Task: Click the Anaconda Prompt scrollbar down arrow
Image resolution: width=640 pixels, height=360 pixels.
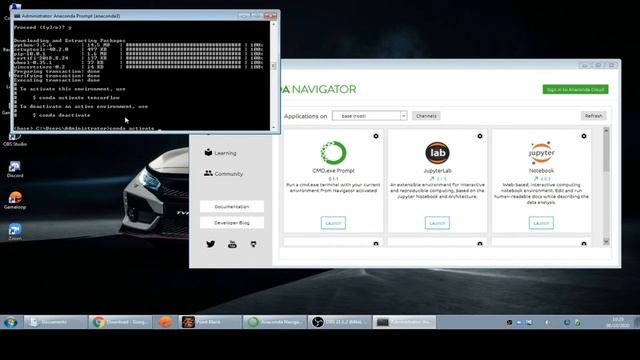Action: point(273,127)
